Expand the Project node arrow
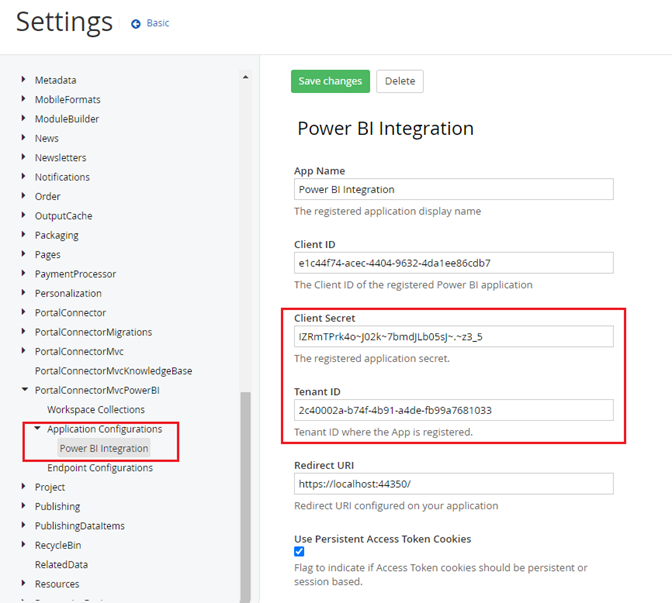This screenshot has height=603, width=672. pos(24,486)
